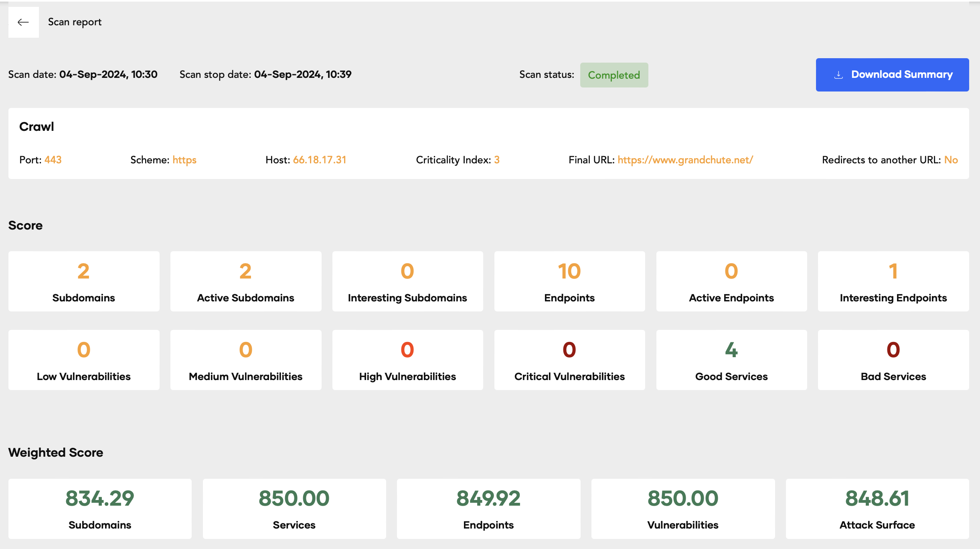Click the Host IP 66.18.17.31
Screen dimensions: 980x549
(x=320, y=160)
